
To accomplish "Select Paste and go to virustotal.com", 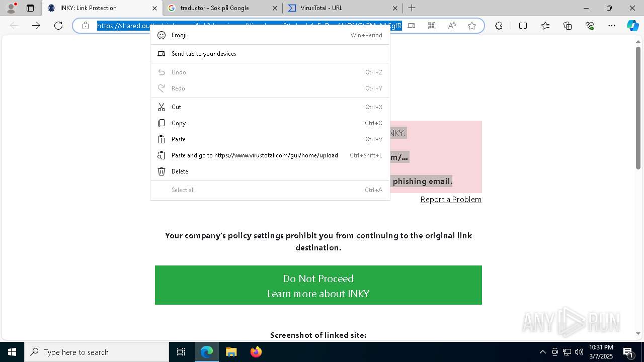I will (x=270, y=155).
